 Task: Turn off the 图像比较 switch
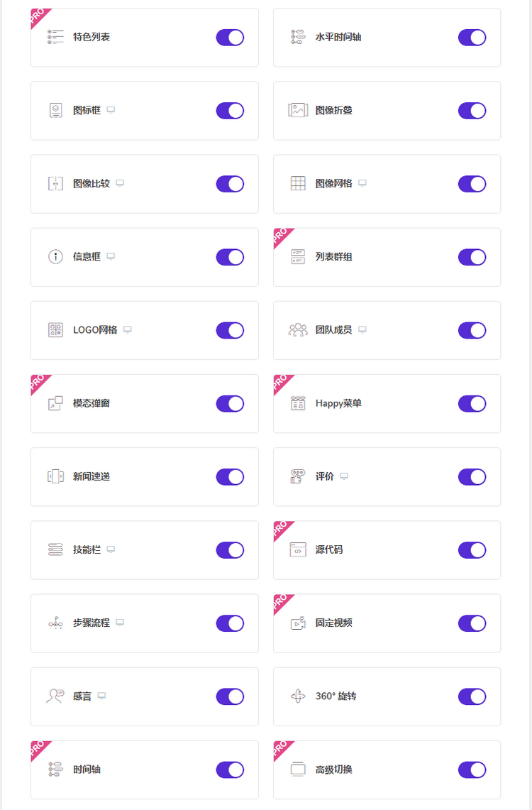pyautogui.click(x=230, y=184)
